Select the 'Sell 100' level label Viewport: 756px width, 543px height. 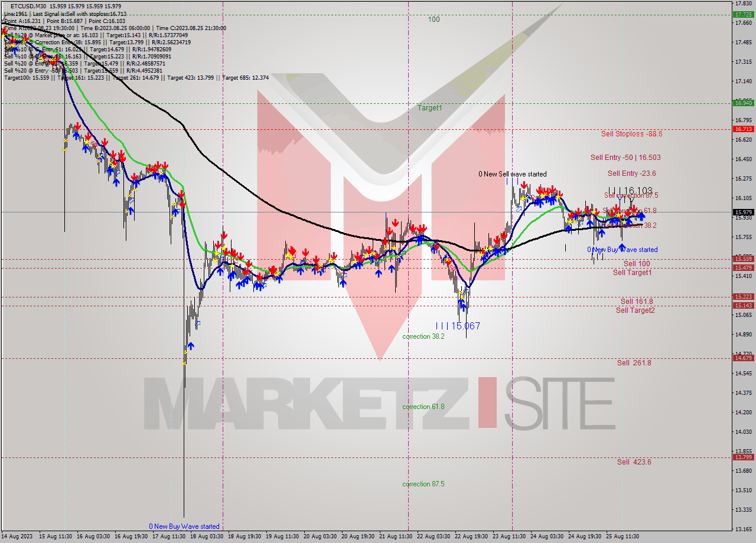coord(637,264)
